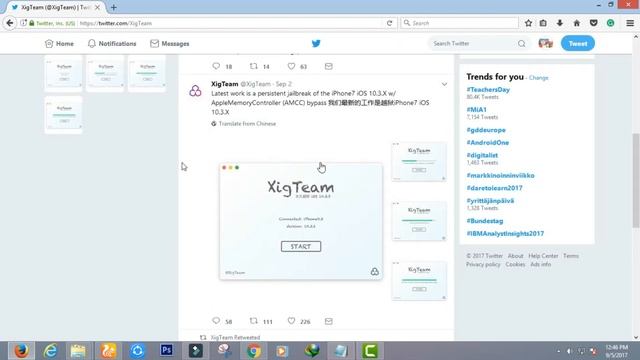Click the Sep 2 tweet timestamp
Viewport: 640px width, 360px height.
pyautogui.click(x=283, y=84)
